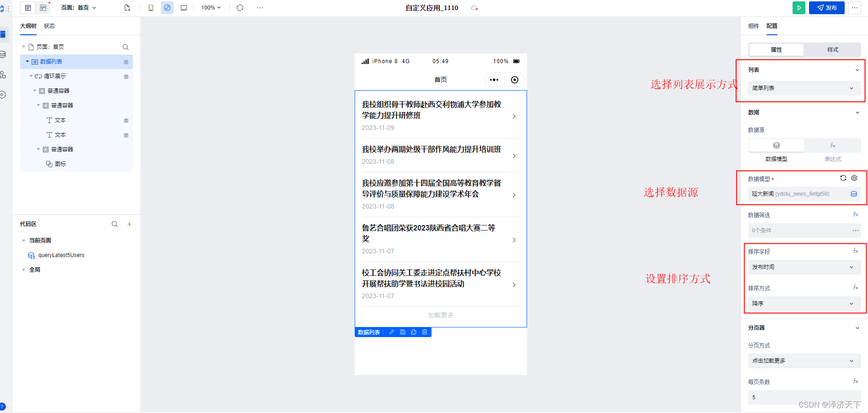Viewport: 868px width, 413px height.
Task: Open the left sidebar data source icon
Action: click(3, 54)
